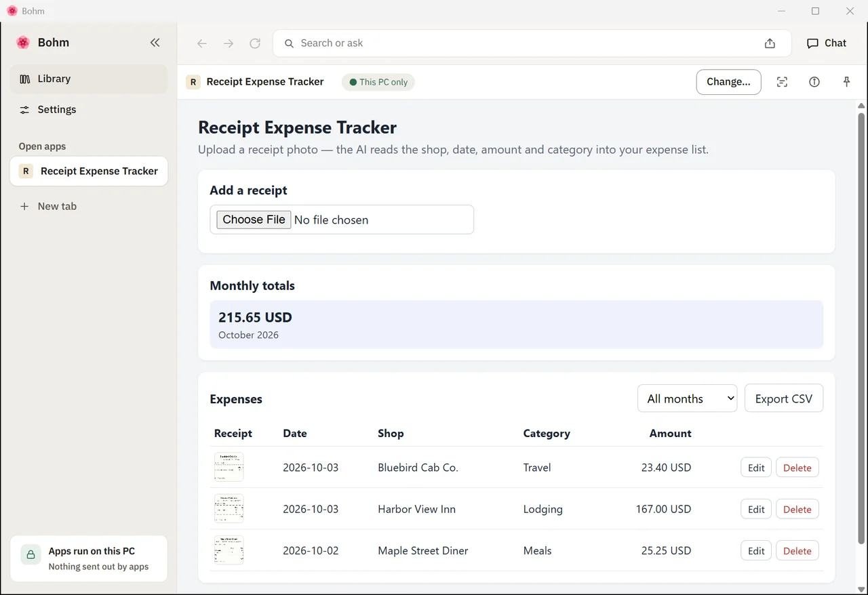Click the lock icon in the sidebar footer

[x=31, y=555]
